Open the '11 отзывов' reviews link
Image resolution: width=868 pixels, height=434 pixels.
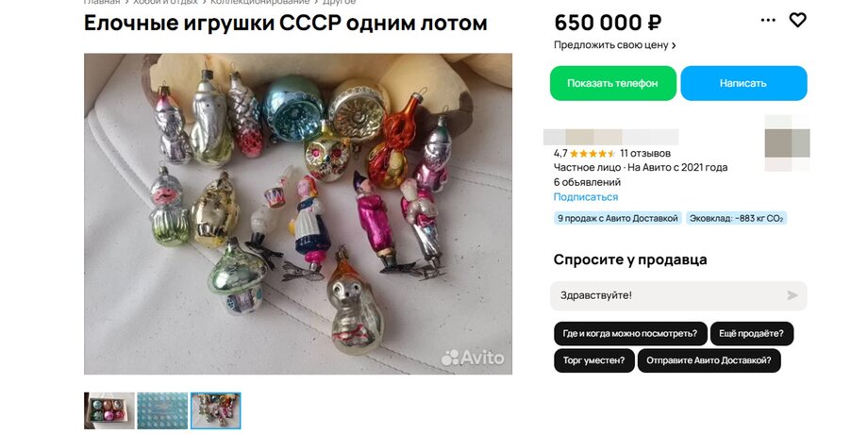coord(645,154)
